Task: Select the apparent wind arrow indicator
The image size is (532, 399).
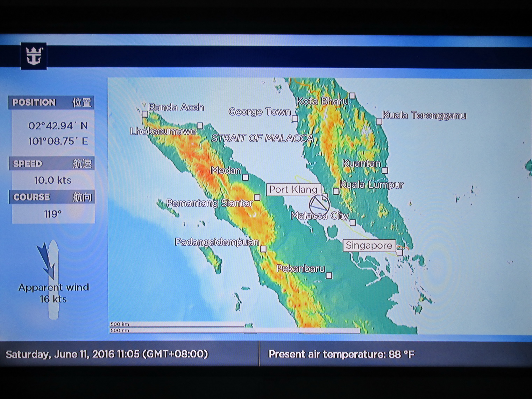Action: [47, 260]
